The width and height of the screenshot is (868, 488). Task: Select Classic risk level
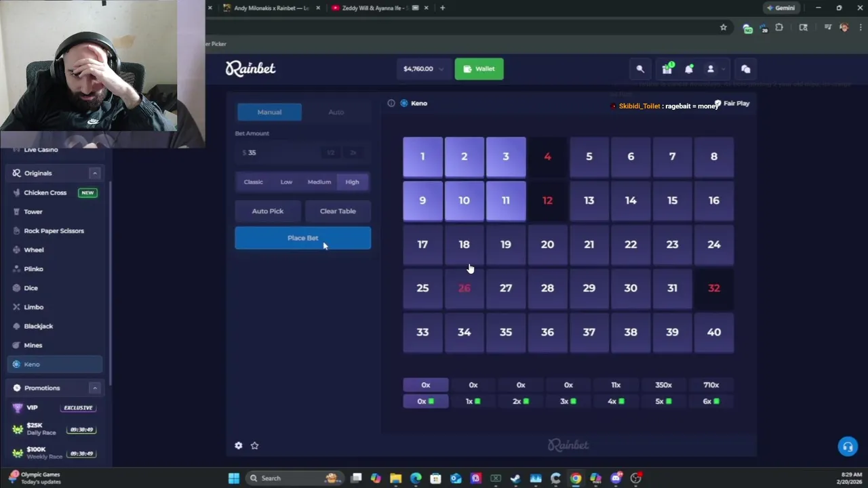coord(253,182)
